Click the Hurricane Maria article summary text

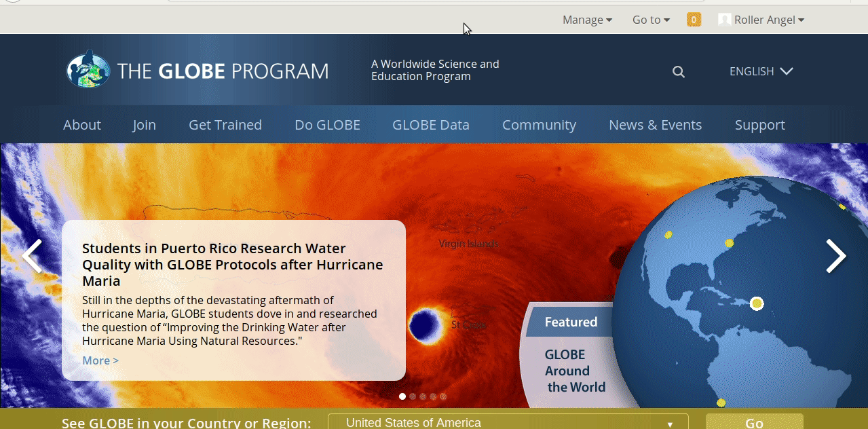tap(229, 320)
